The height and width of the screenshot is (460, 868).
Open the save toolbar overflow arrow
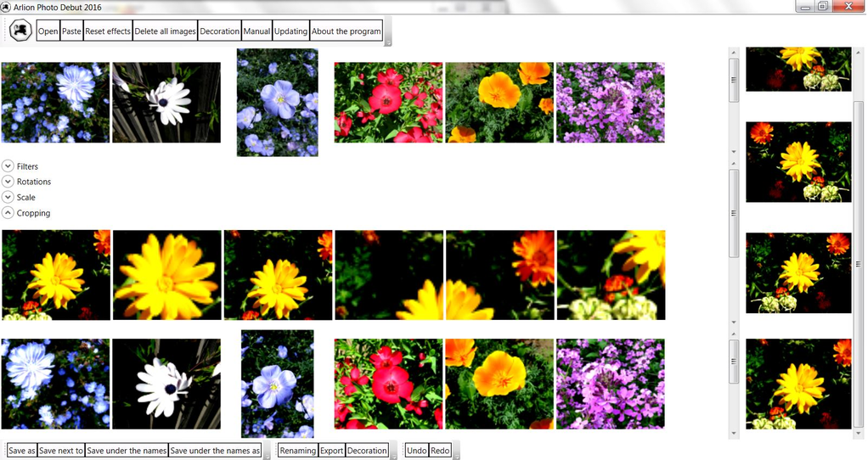pos(267,457)
